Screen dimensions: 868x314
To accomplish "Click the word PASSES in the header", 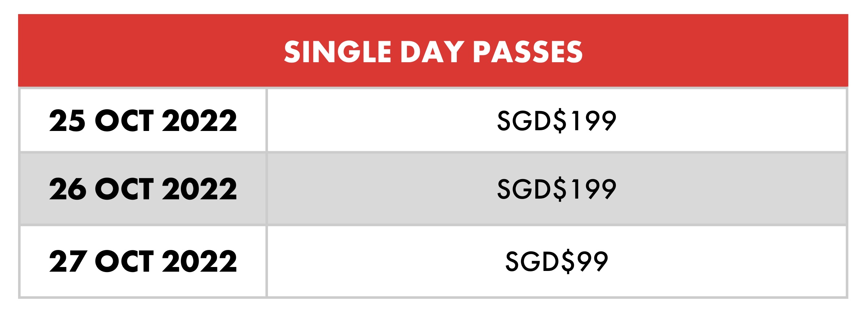I will (x=528, y=52).
